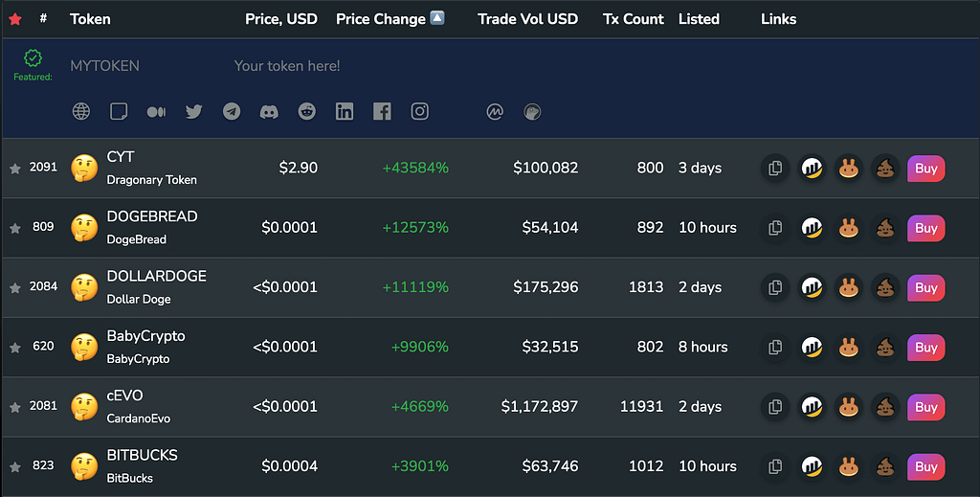Open the featured token Facebook icon

(x=382, y=111)
